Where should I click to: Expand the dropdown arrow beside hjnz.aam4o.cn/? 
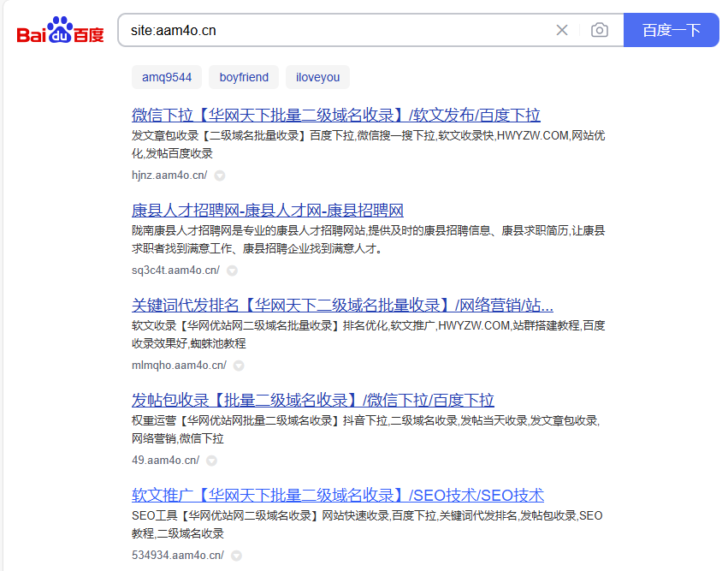pos(220,175)
